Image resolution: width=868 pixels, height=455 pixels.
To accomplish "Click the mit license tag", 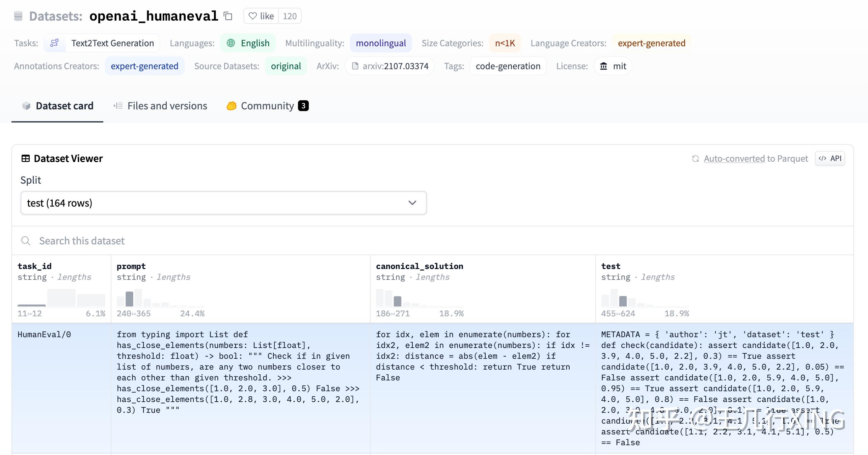I will tap(613, 66).
